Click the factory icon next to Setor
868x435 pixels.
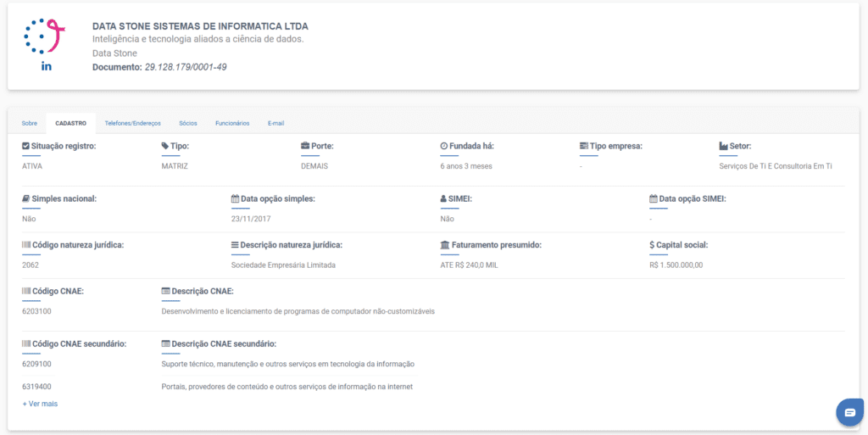point(723,146)
